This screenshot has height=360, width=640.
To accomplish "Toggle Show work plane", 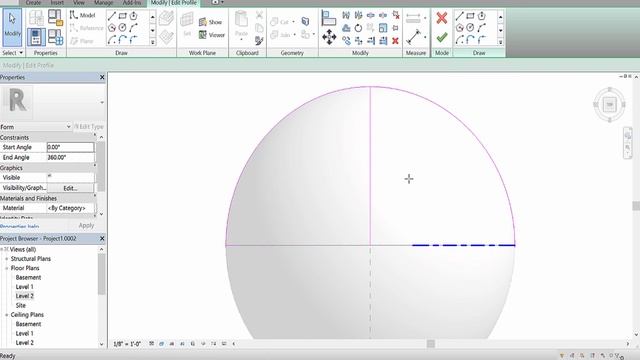I will click(211, 22).
